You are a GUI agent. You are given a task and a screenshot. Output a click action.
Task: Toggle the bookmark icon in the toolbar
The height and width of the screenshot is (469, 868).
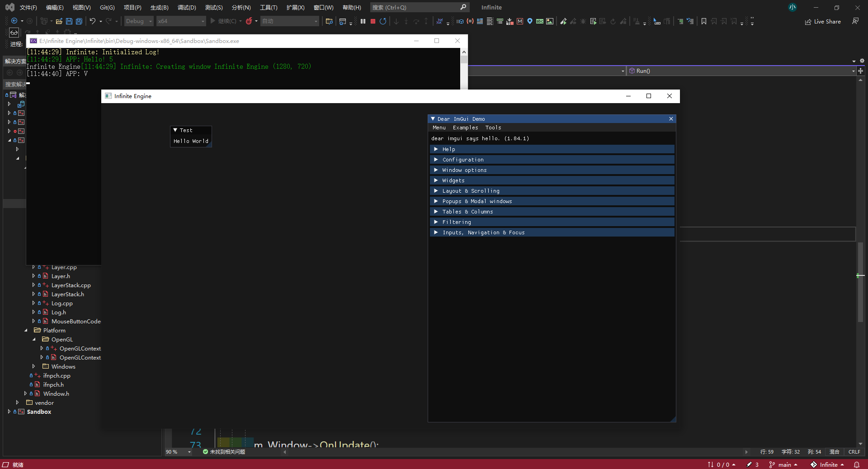pos(704,21)
